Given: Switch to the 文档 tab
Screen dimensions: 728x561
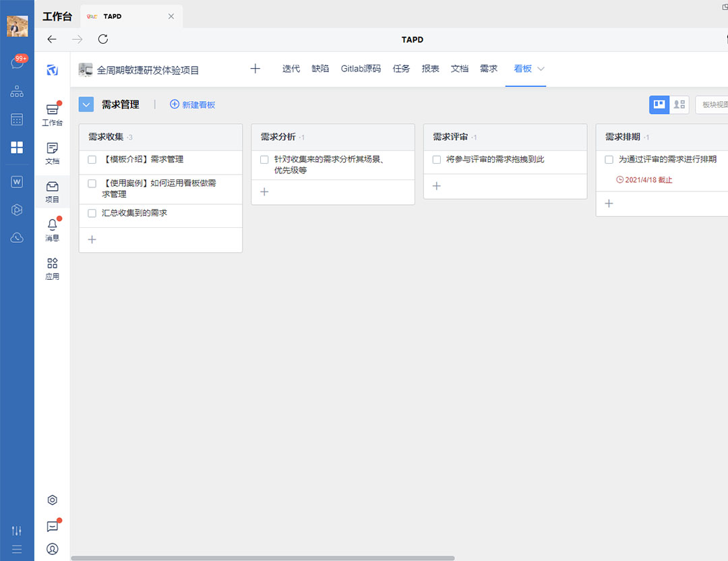Looking at the screenshot, I should [x=460, y=69].
